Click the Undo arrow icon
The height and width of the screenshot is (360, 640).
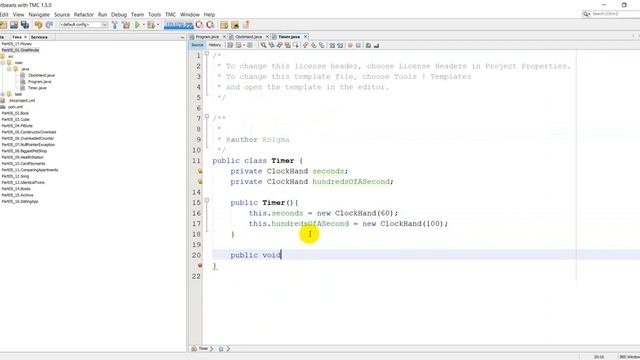tap(38, 25)
